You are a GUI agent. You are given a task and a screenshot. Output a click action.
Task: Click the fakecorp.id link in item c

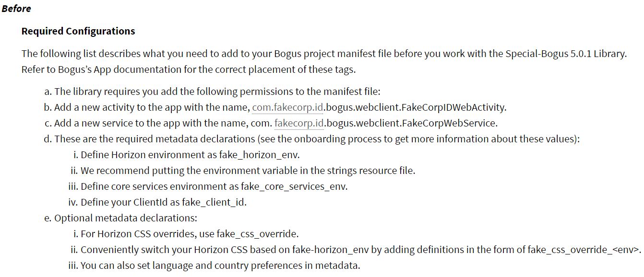pyautogui.click(x=299, y=123)
